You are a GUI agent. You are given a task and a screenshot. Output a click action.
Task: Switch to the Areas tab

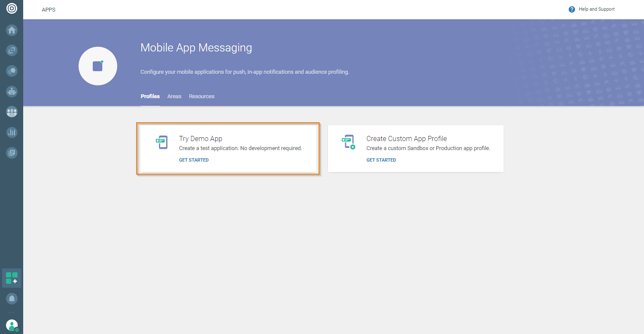pyautogui.click(x=174, y=96)
